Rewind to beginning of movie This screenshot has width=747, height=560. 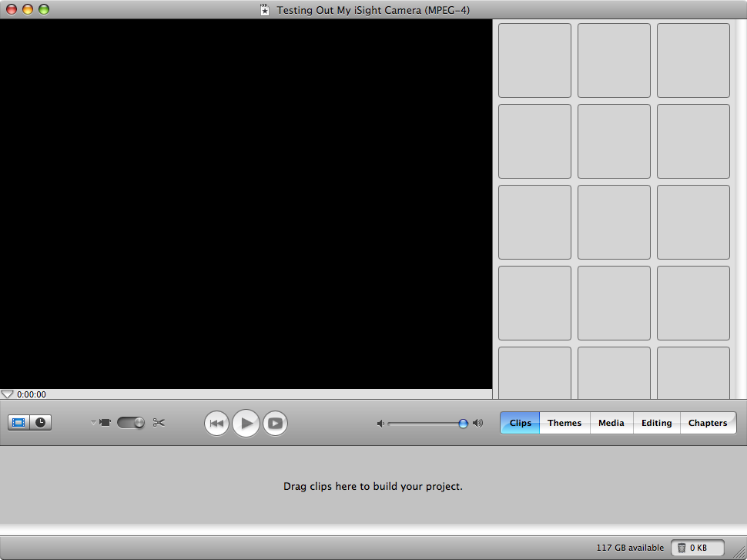coord(216,423)
